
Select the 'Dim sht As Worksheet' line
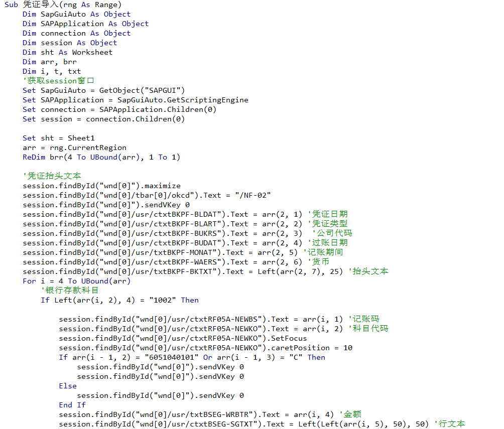coord(67,52)
